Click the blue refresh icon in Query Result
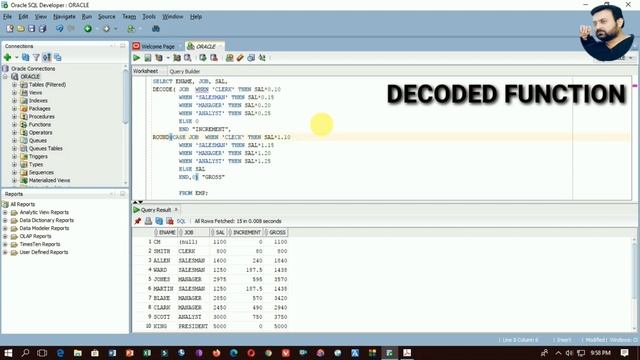Image resolution: width=640 pixels, height=360 pixels. (x=159, y=221)
